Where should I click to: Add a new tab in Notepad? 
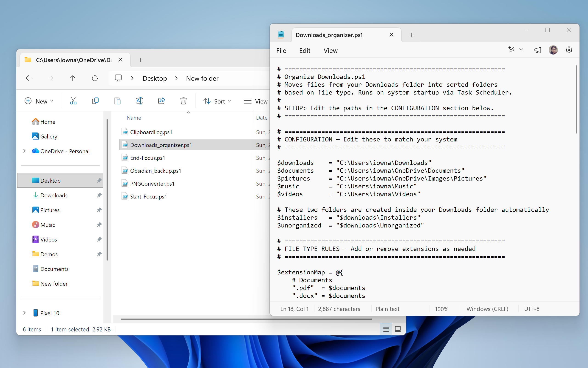click(412, 35)
